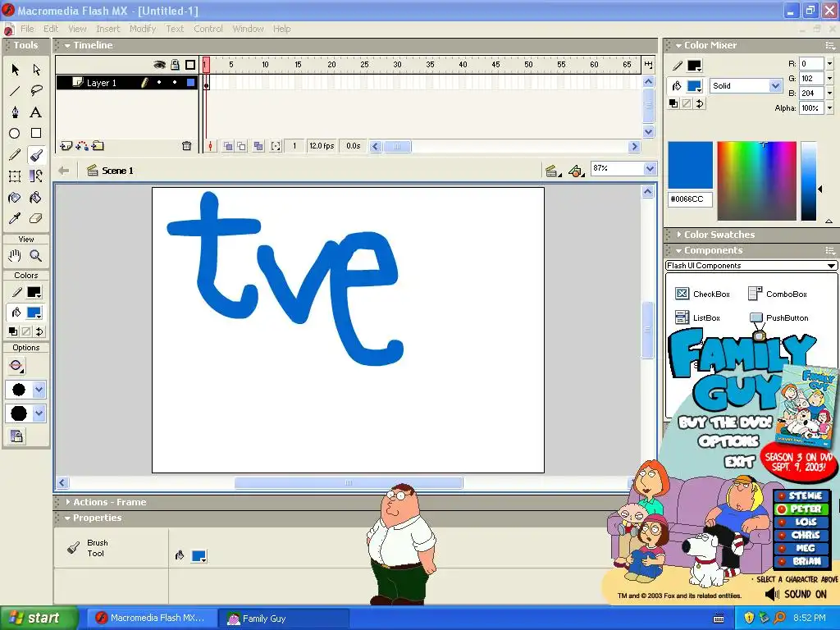The image size is (840, 630).
Task: Select the Fill Transform tool
Action: tap(36, 176)
